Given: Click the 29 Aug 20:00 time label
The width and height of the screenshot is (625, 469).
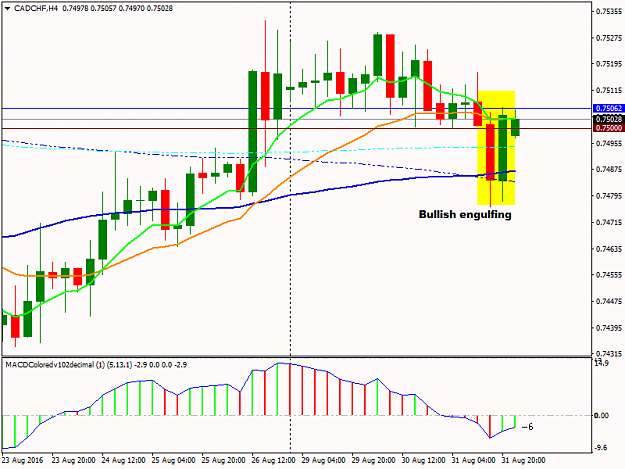Looking at the screenshot, I should coord(373,460).
